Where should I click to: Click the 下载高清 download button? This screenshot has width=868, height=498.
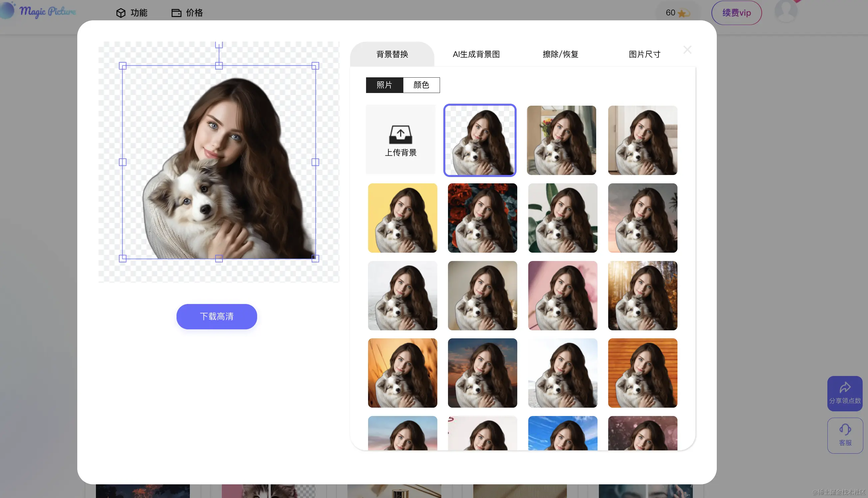click(216, 316)
